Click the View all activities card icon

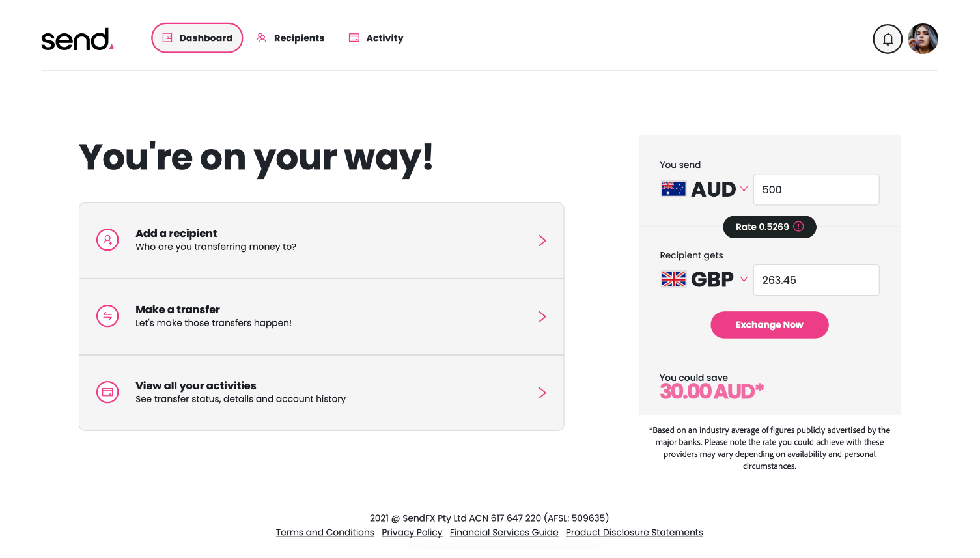coord(107,393)
